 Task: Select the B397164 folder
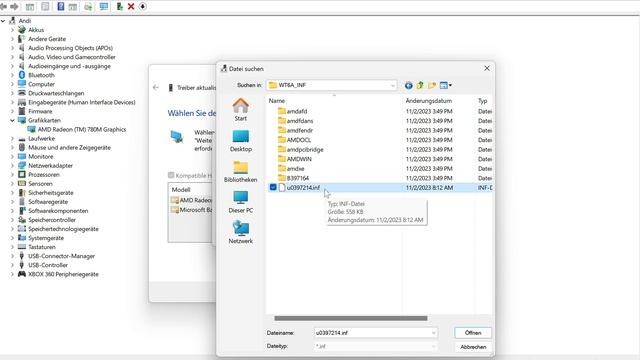pyautogui.click(x=298, y=178)
